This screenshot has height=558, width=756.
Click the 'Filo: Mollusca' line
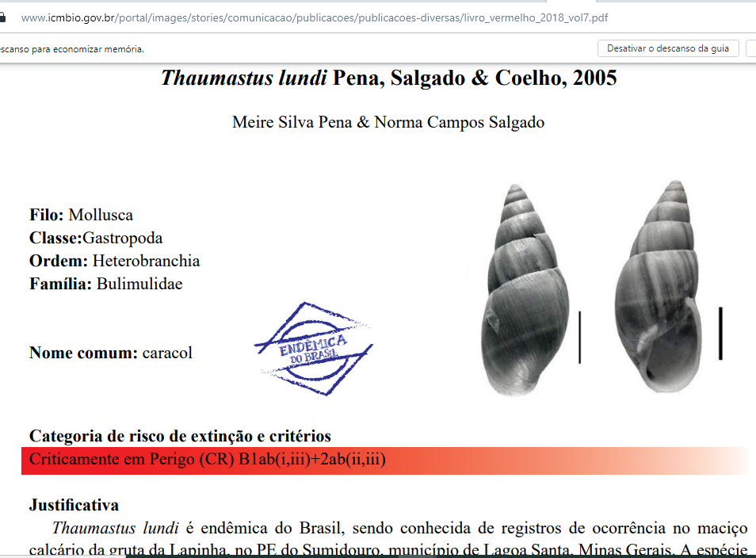81,215
